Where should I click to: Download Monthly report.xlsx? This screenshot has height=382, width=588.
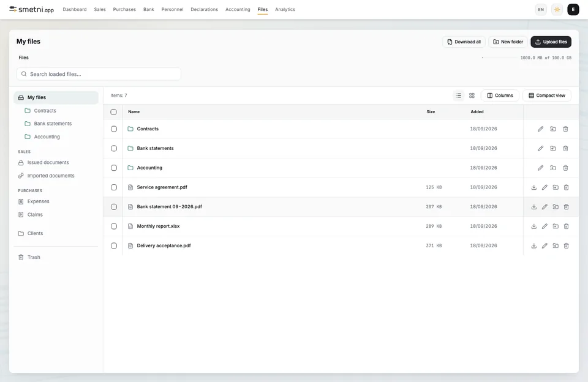point(533,227)
